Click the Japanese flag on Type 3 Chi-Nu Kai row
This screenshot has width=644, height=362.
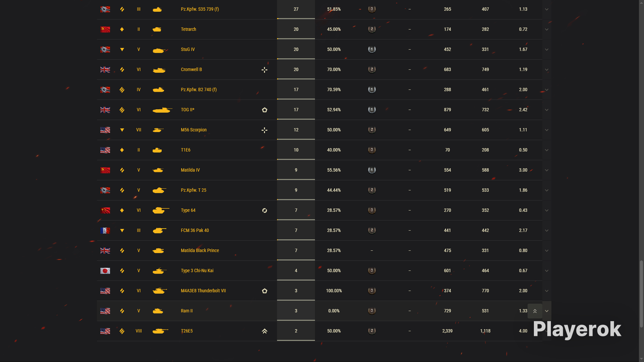pyautogui.click(x=105, y=271)
